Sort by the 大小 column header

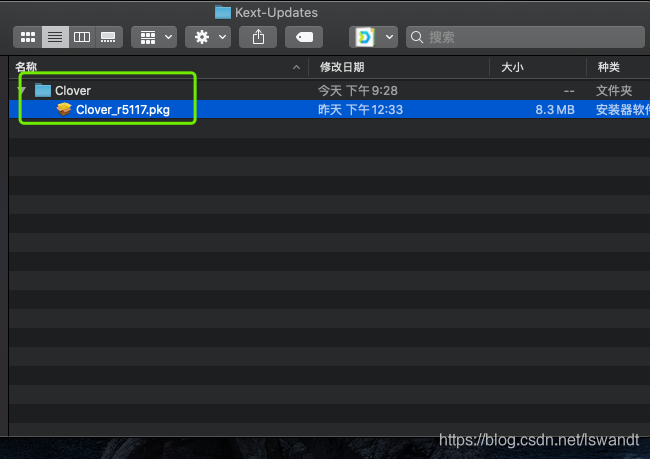coord(538,67)
